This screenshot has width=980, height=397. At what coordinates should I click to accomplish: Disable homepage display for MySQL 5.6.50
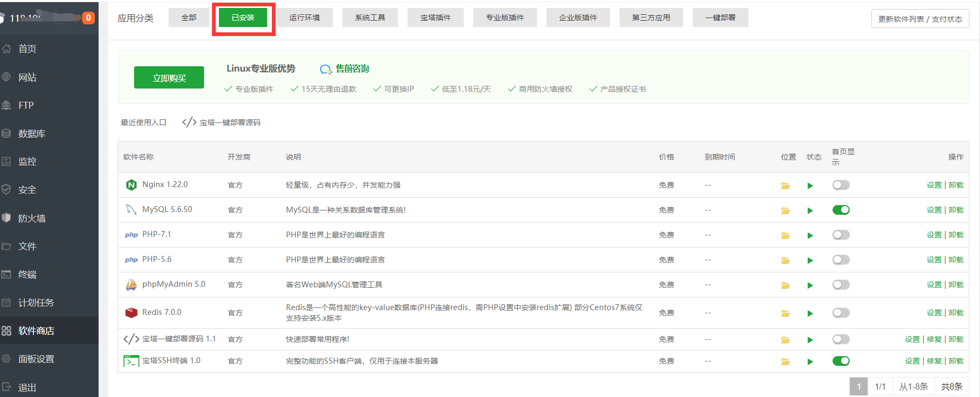[x=841, y=210]
